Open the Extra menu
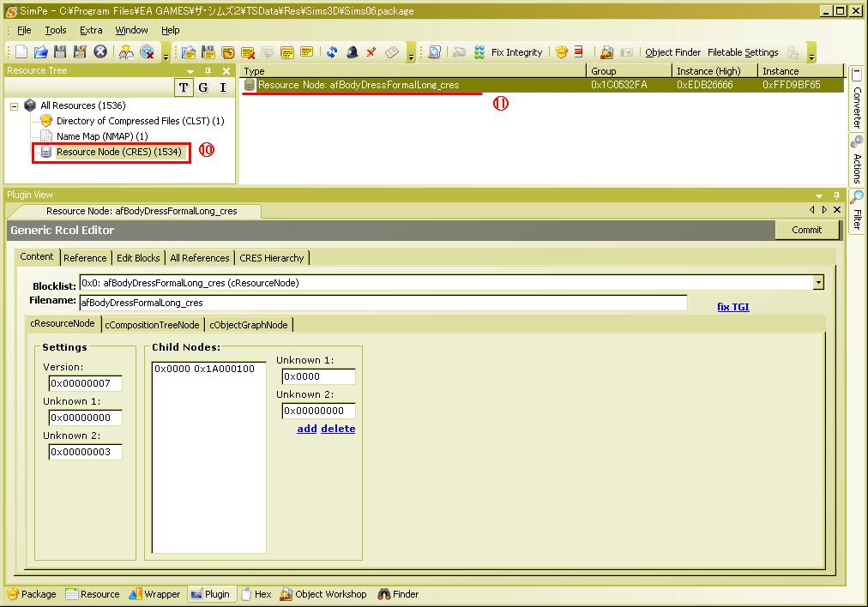Viewport: 868px width, 607px height. 91,30
